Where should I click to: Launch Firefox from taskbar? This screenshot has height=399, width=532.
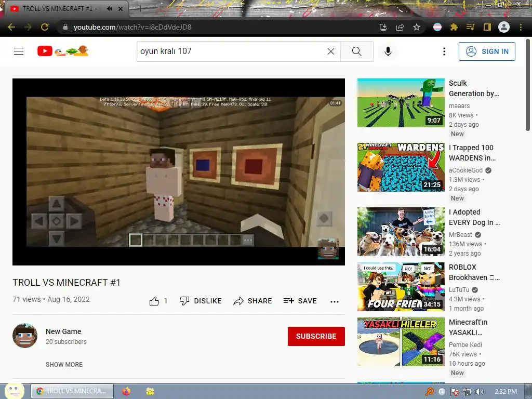126,391
